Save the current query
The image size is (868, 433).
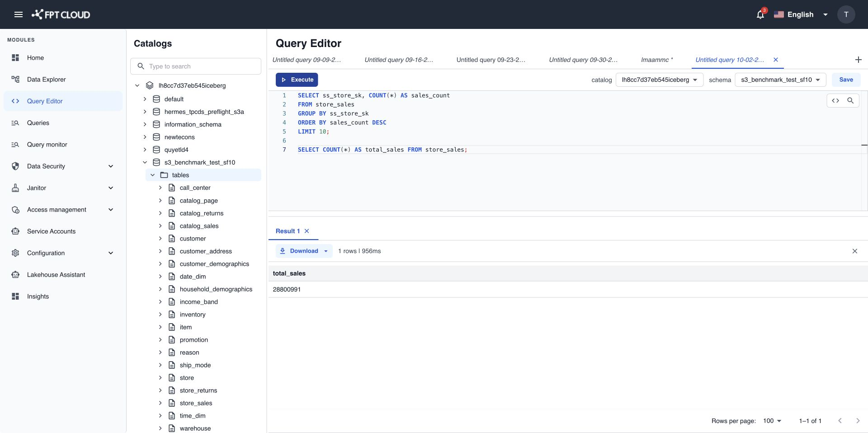[x=846, y=80]
